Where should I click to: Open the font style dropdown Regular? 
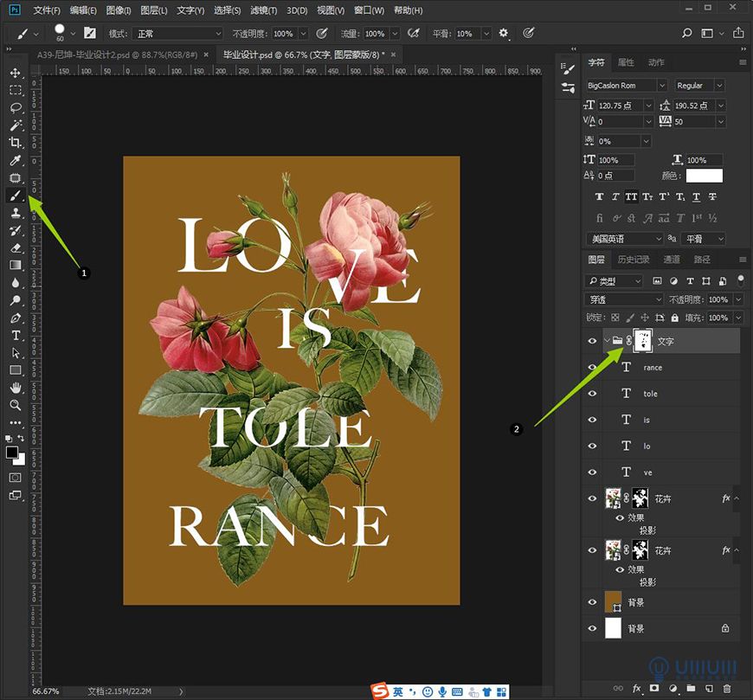pyautogui.click(x=719, y=86)
